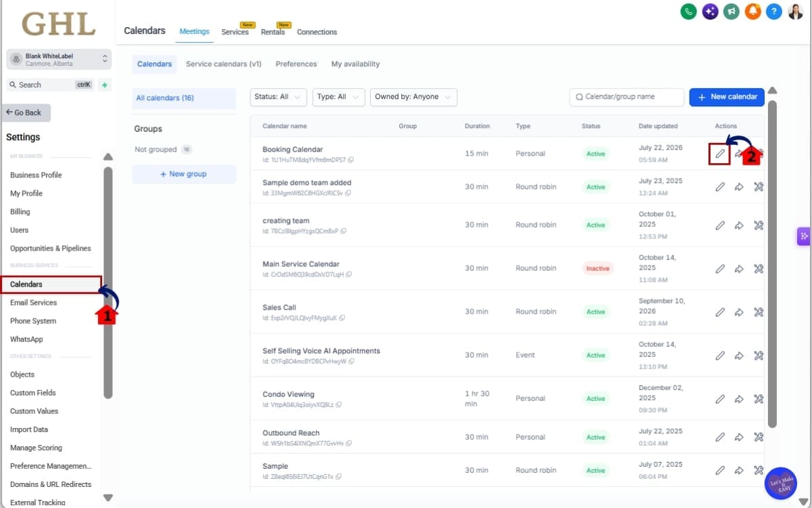This screenshot has width=812, height=508.
Task: Click the green lightning quick actions icon
Action: pyautogui.click(x=104, y=85)
